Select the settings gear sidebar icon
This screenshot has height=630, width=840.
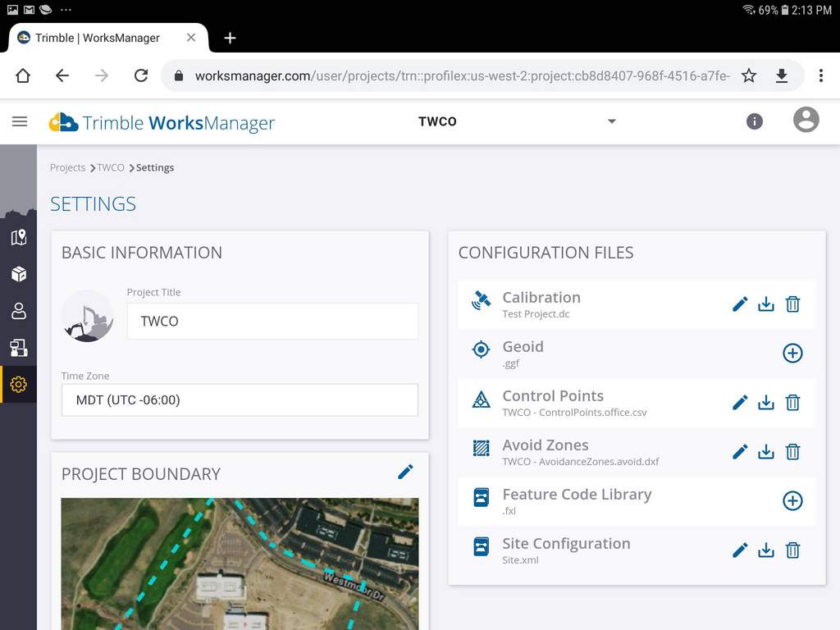pos(19,384)
